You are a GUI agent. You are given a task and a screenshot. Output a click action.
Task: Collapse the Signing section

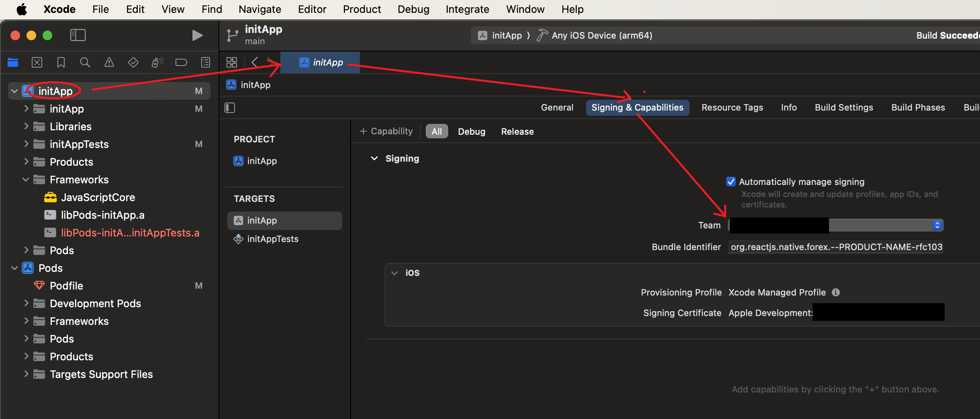(x=374, y=158)
